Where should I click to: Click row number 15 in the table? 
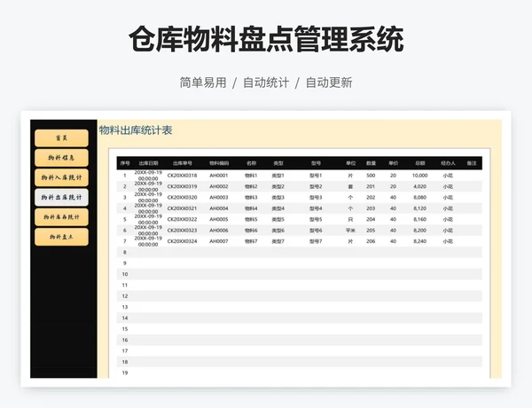(x=125, y=329)
